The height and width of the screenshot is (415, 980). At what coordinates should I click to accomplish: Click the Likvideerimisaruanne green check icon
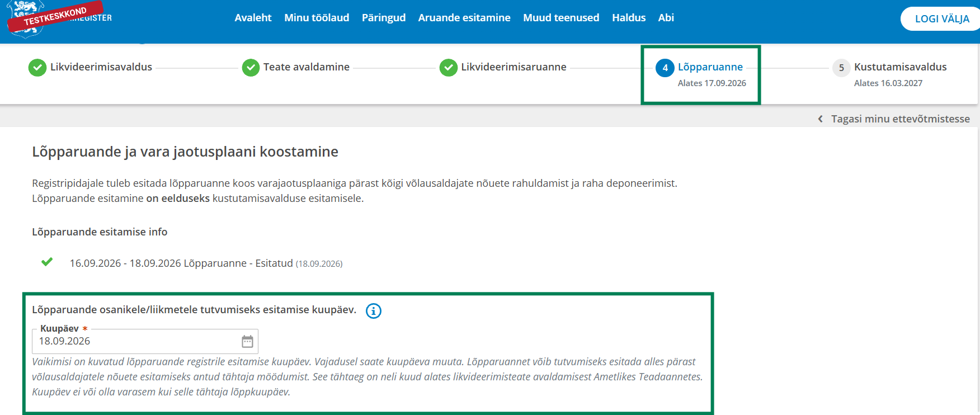coord(449,68)
